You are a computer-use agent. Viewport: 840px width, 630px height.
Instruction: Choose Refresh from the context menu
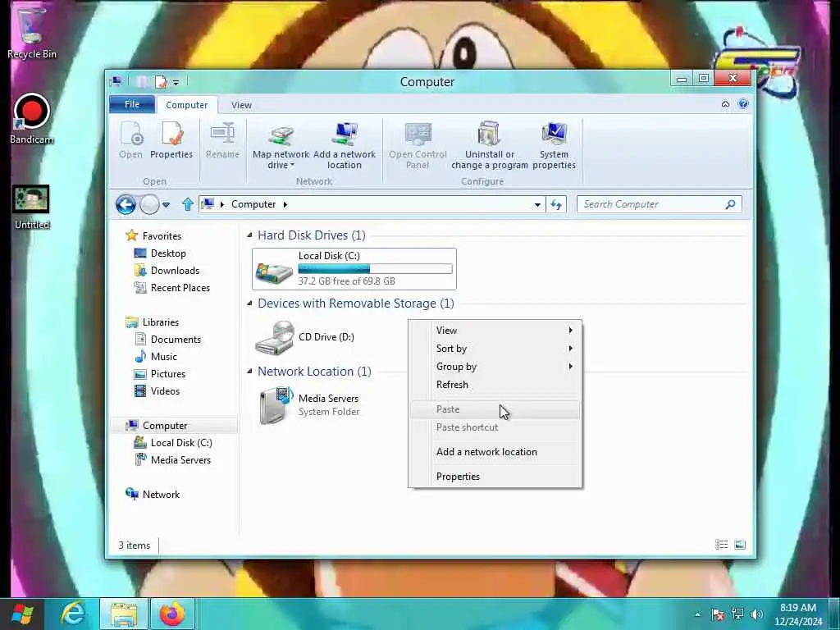tap(495, 385)
